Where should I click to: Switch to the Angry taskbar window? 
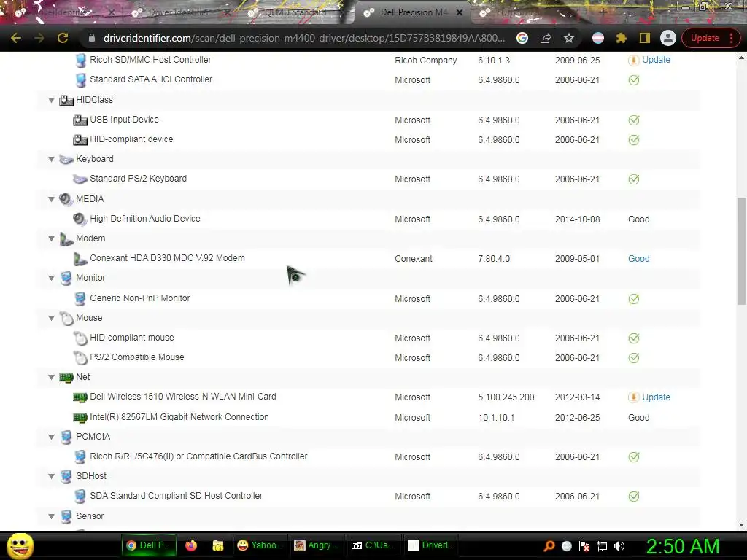point(317,545)
